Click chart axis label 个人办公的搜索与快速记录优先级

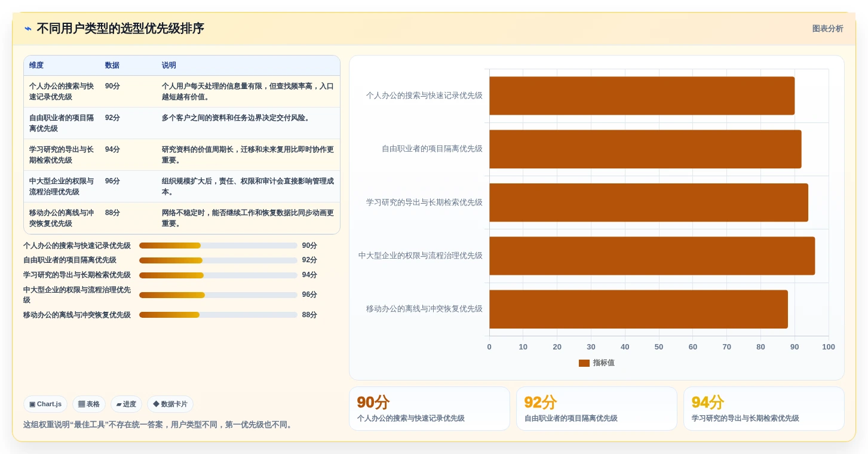424,96
